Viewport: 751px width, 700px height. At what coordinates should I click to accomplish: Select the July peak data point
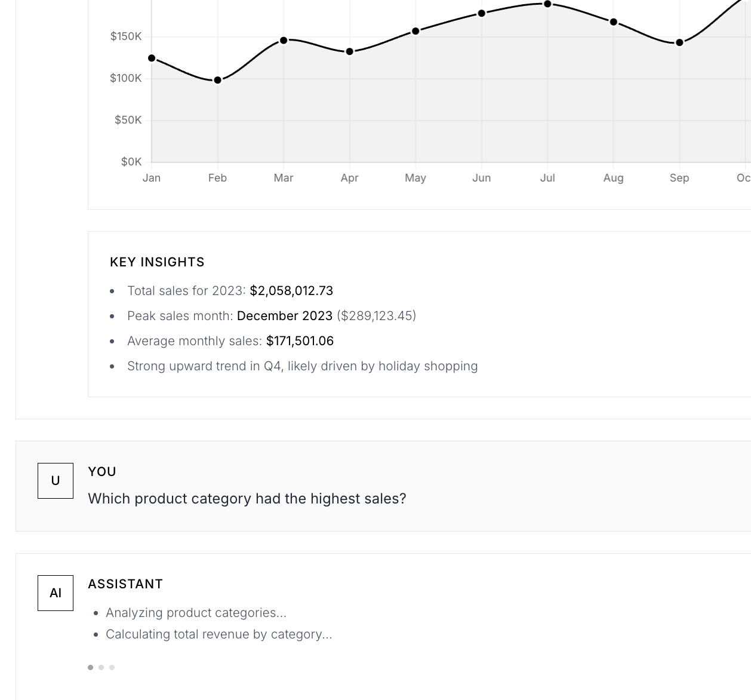pos(547,5)
